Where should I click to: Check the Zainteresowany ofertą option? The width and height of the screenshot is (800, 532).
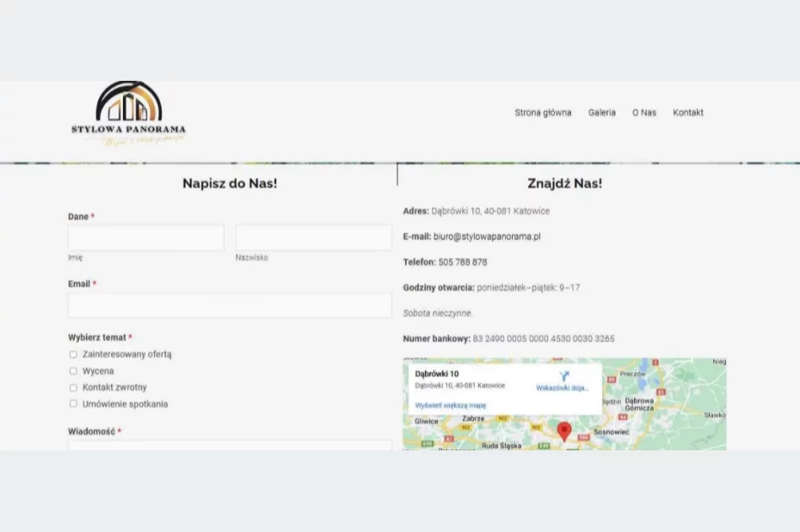[73, 354]
